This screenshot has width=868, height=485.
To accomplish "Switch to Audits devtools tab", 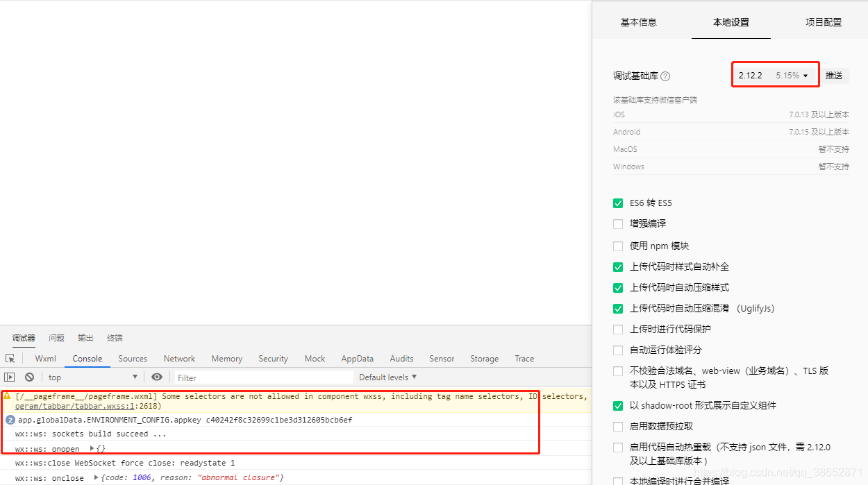I will pyautogui.click(x=401, y=359).
